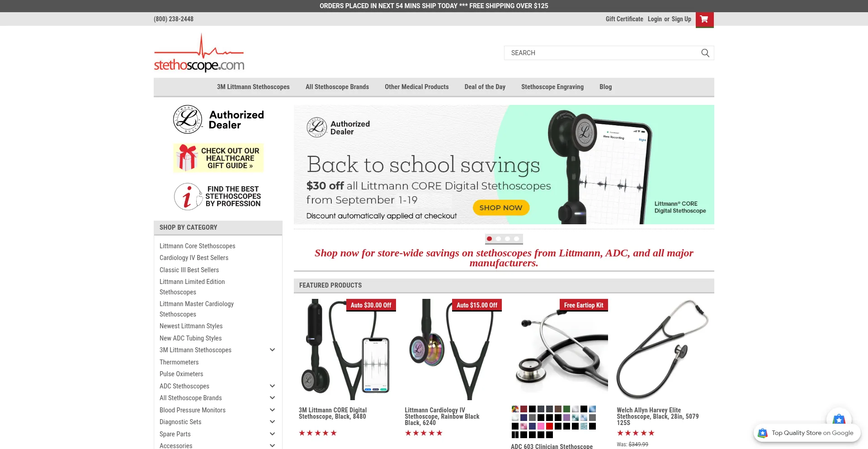Click the Littmann Authorized Dealer sidebar badge

point(218,120)
